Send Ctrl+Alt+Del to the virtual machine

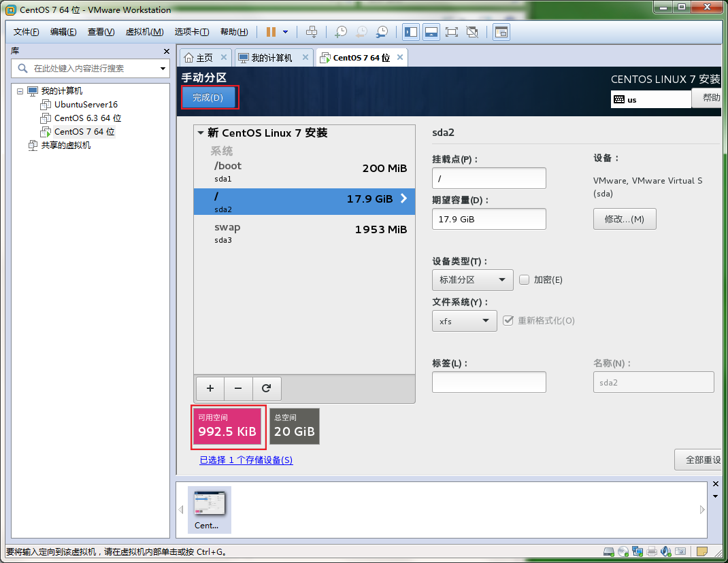tap(312, 32)
